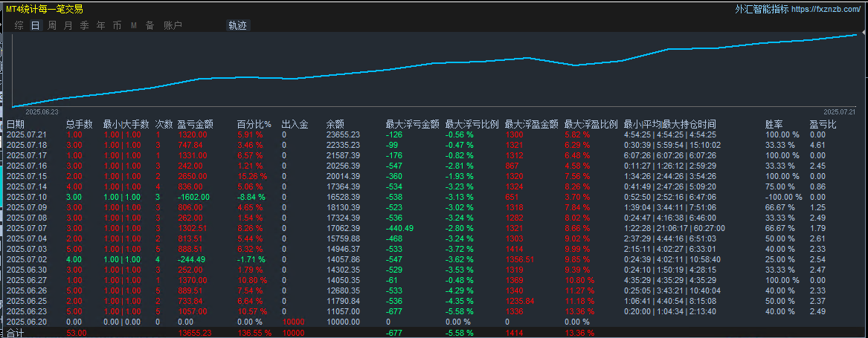Screen dimensions: 868x338
Task: Click the 10000.00 balance cell
Action: pyautogui.click(x=343, y=322)
